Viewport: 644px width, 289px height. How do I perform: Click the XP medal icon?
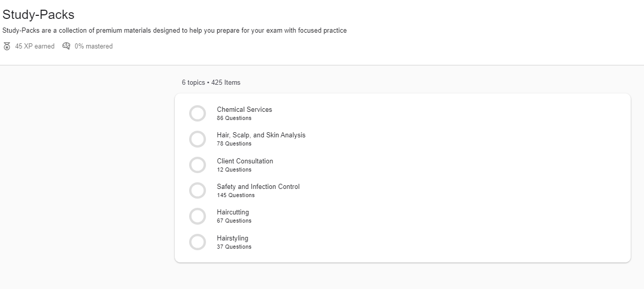tap(7, 46)
